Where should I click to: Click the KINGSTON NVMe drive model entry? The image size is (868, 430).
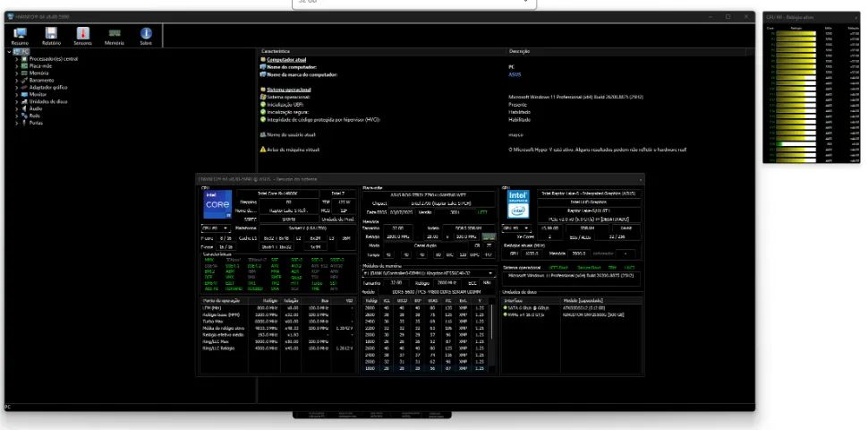pos(593,314)
